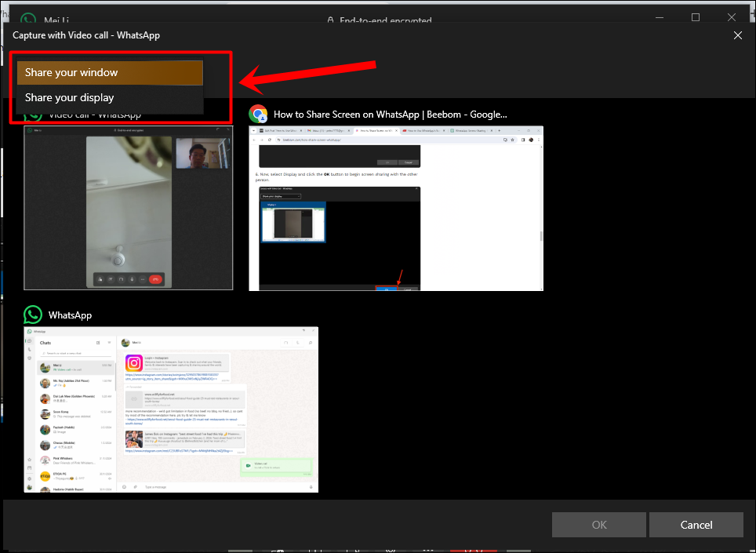The image size is (756, 553).
Task: Click the microphone icon in the call control bar
Action: pyautogui.click(x=132, y=279)
